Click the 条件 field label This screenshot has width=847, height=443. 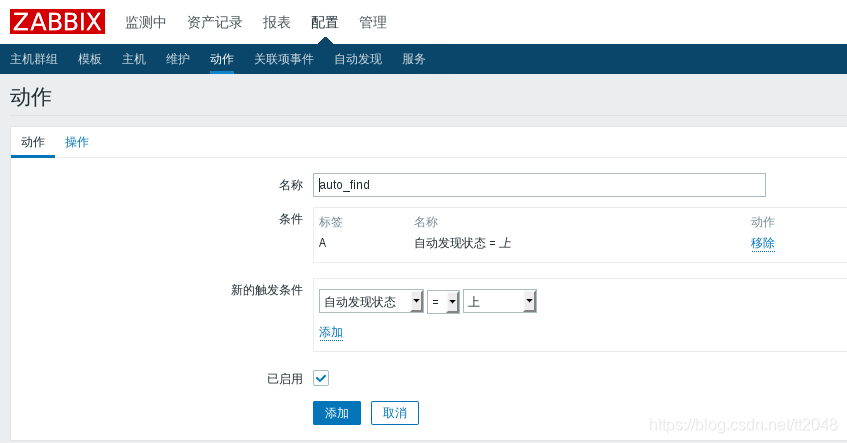click(291, 219)
